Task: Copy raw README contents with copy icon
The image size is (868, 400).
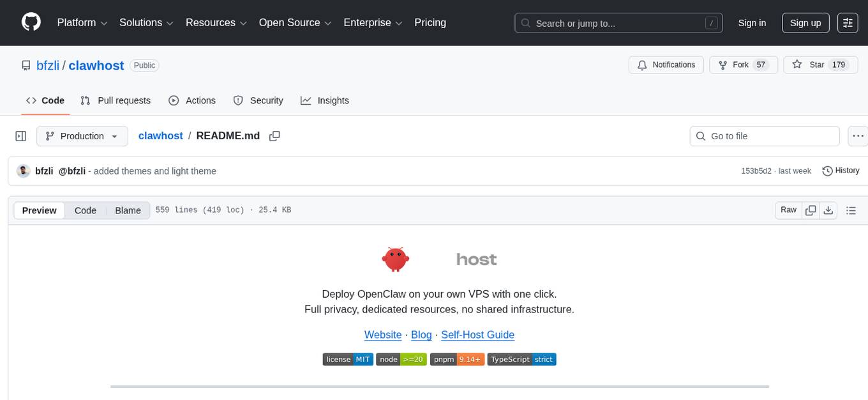Action: click(x=811, y=210)
